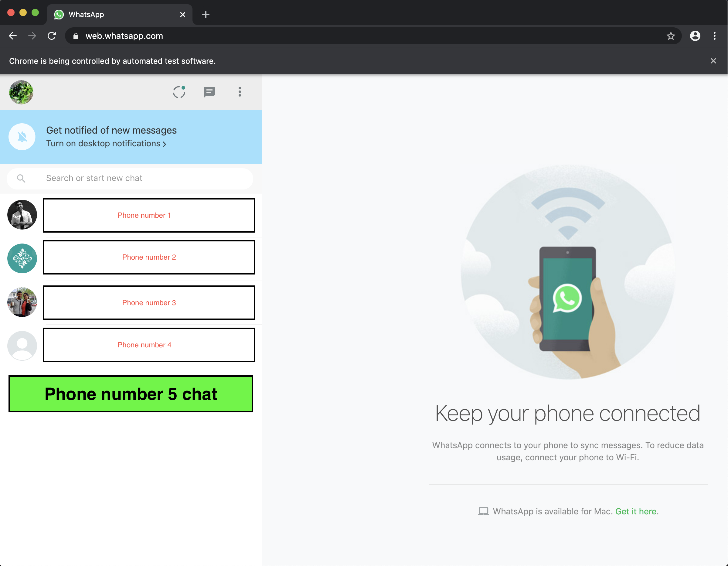This screenshot has width=728, height=566.
Task: Open the Phone number 4 chat
Action: [x=149, y=345]
